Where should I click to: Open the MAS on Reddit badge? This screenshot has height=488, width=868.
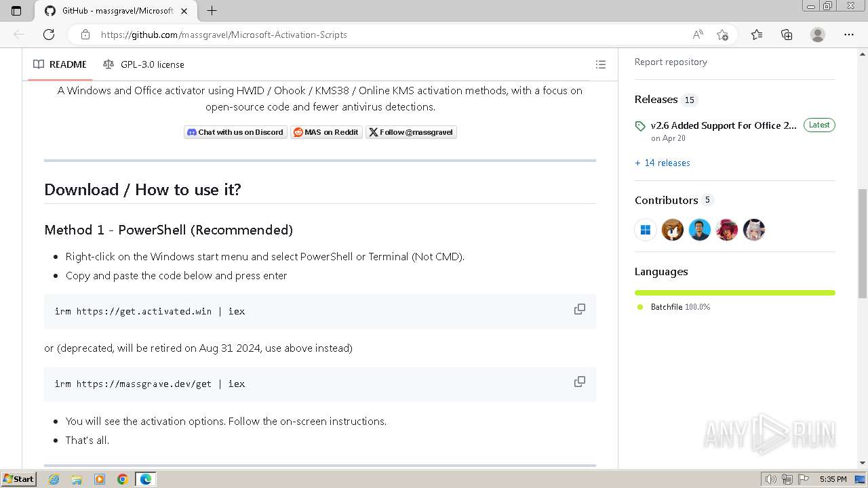click(x=326, y=132)
